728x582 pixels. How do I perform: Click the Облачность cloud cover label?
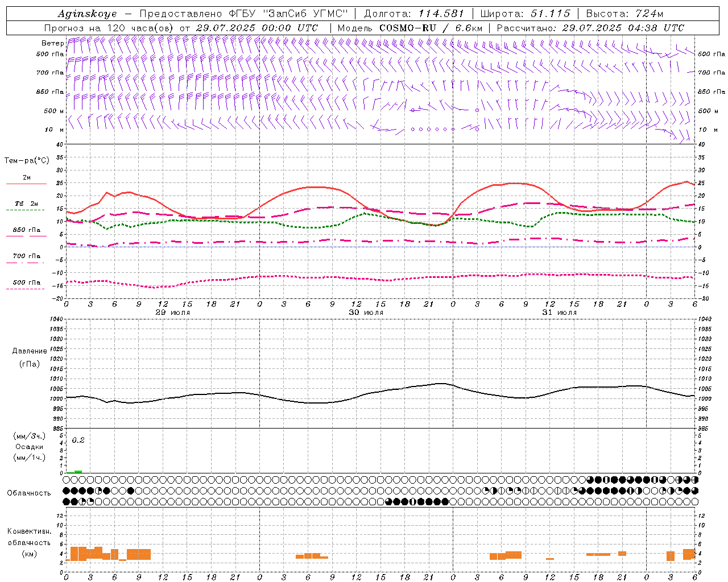pyautogui.click(x=29, y=493)
